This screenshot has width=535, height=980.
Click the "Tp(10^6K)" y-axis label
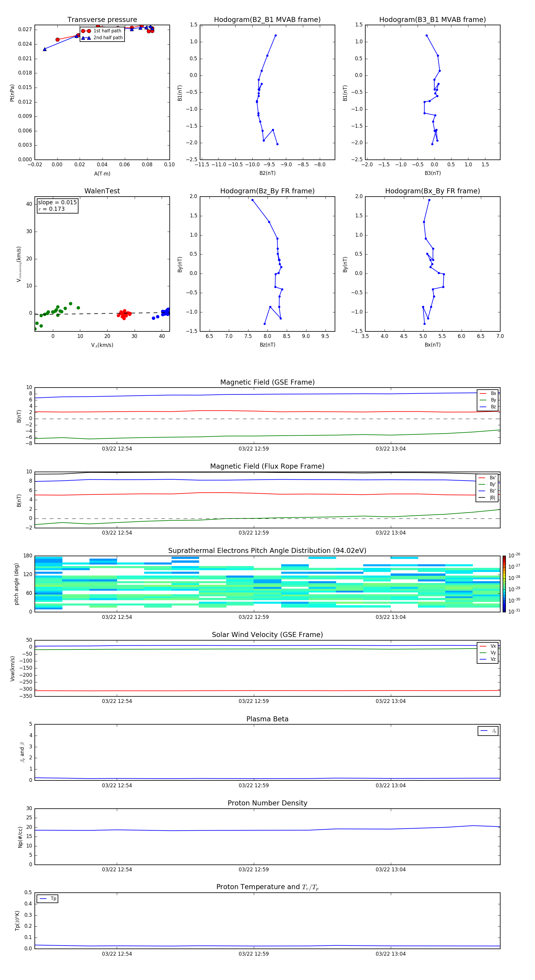coord(17,921)
